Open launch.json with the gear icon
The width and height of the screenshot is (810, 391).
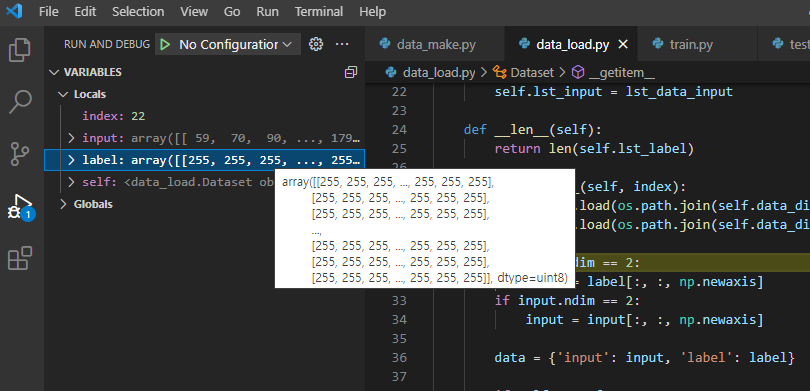pyautogui.click(x=316, y=44)
